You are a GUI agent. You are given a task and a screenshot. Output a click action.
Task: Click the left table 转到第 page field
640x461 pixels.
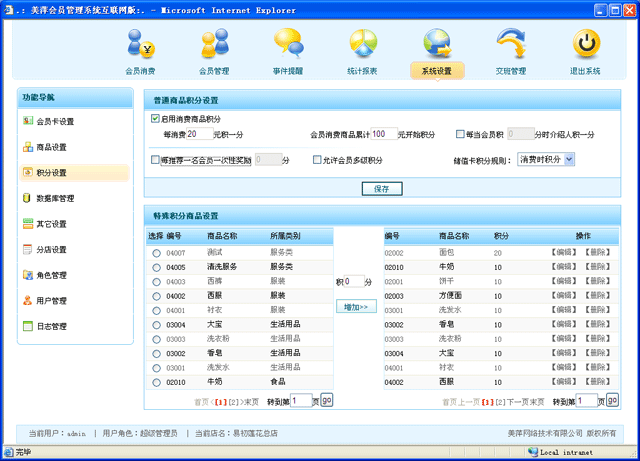point(301,401)
